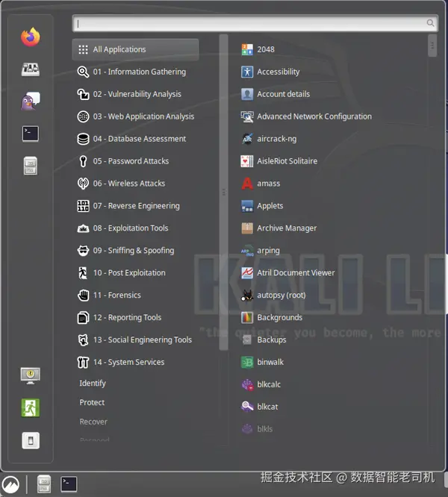448x497 pixels.
Task: Open file manager cabinet in favorites sidebar
Action: click(x=31, y=166)
